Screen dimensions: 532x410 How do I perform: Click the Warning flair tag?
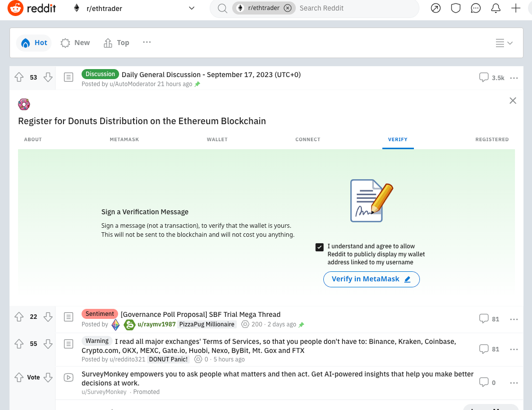(97, 341)
